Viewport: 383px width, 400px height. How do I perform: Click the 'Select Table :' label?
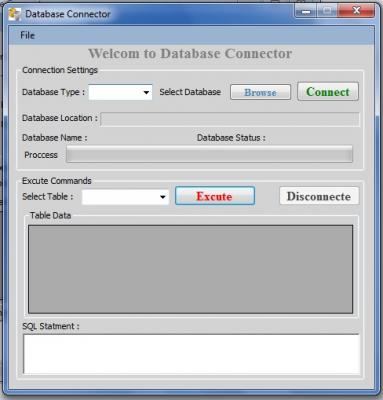tap(48, 197)
